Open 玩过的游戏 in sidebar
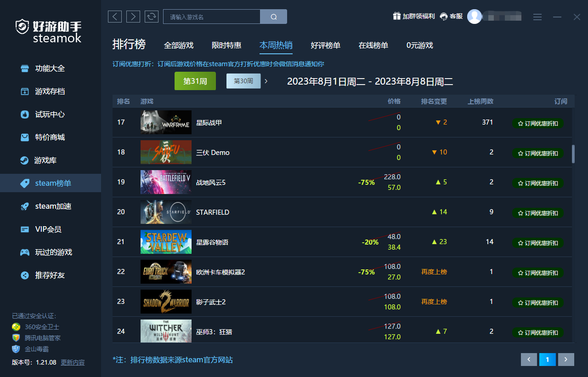This screenshot has height=377, width=588. [x=51, y=252]
